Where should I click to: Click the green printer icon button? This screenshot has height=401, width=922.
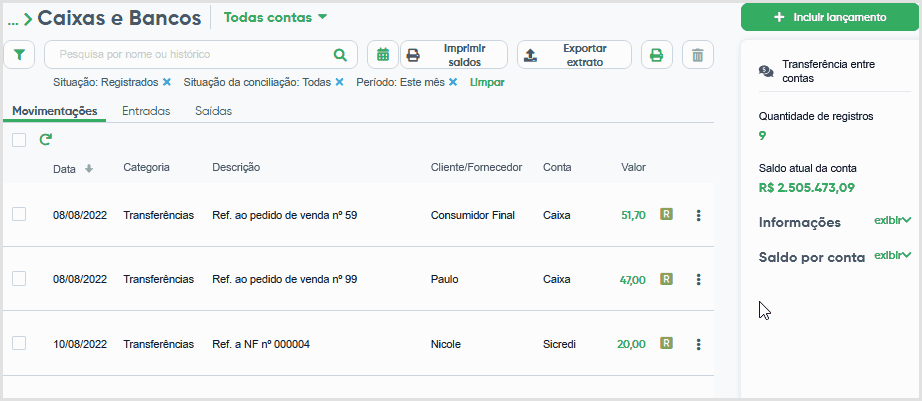[x=656, y=55]
